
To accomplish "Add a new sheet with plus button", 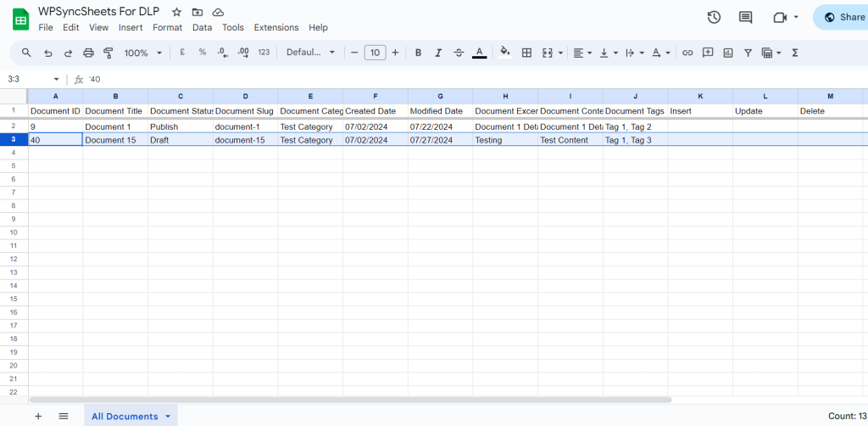I will click(x=38, y=416).
